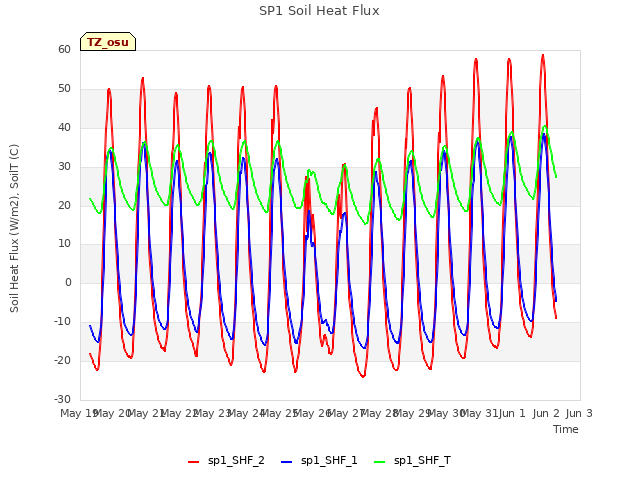Click the red sp1_SHF_2 legend swatch
Image resolution: width=640 pixels, height=480 pixels.
tap(193, 462)
